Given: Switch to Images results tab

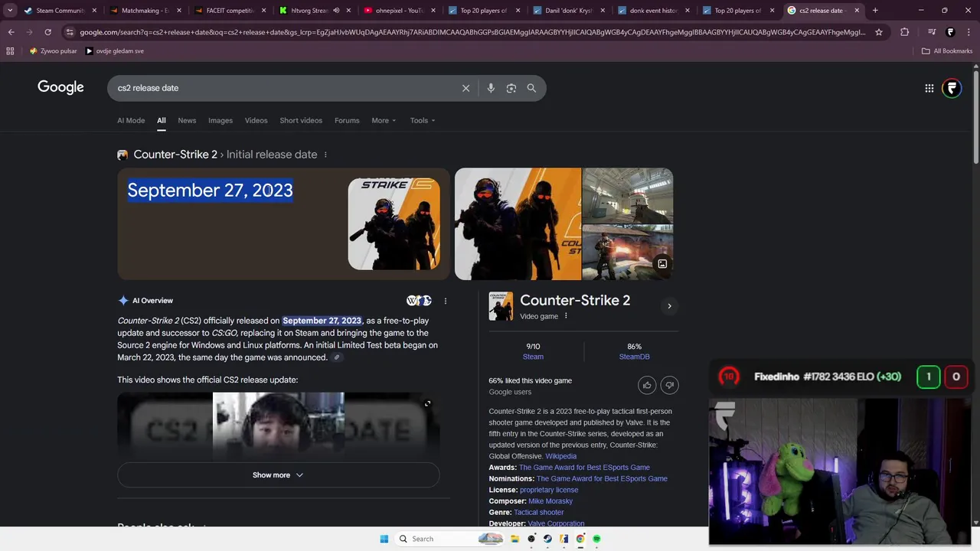Looking at the screenshot, I should pyautogui.click(x=220, y=120).
